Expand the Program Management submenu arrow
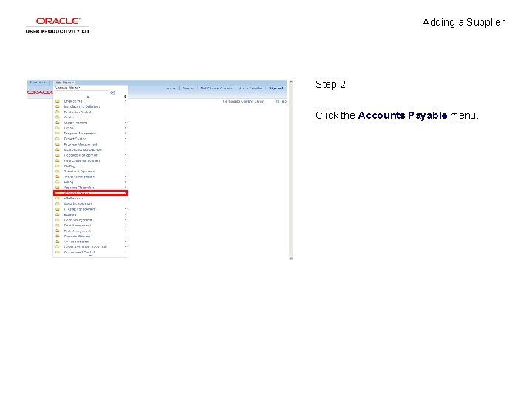 125,134
